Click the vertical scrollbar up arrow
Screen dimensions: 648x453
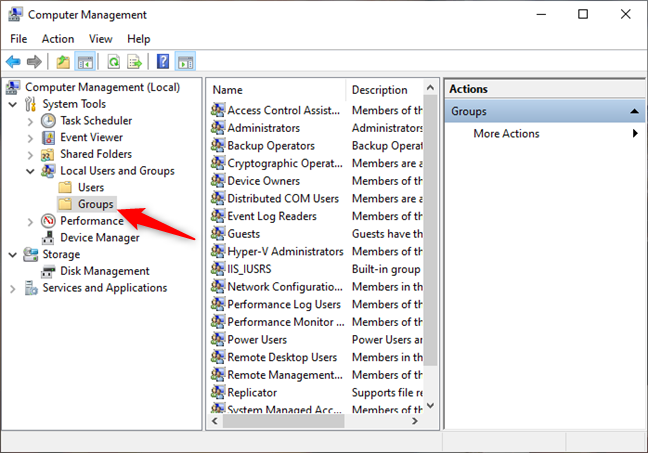[x=430, y=88]
